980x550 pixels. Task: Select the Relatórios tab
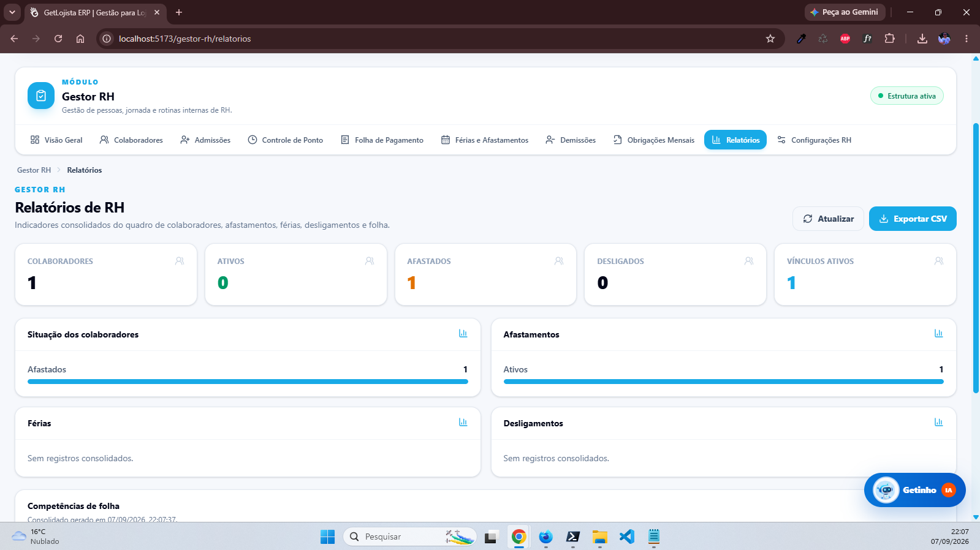735,140
